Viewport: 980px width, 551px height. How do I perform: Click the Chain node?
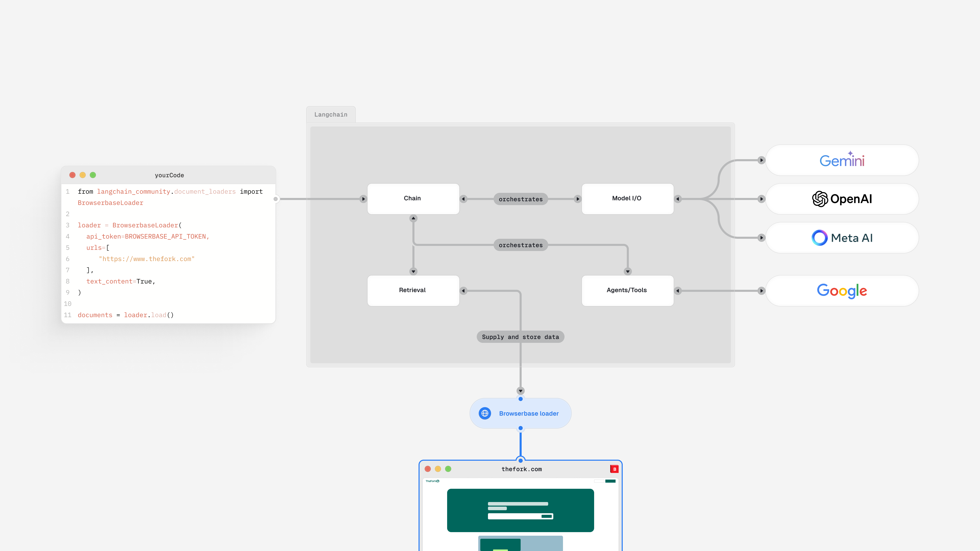[x=413, y=198]
